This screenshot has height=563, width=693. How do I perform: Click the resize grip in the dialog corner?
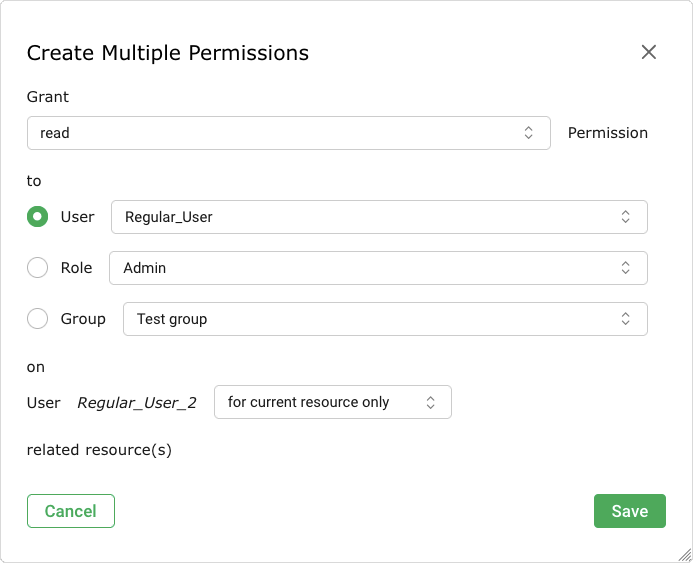(x=684, y=554)
